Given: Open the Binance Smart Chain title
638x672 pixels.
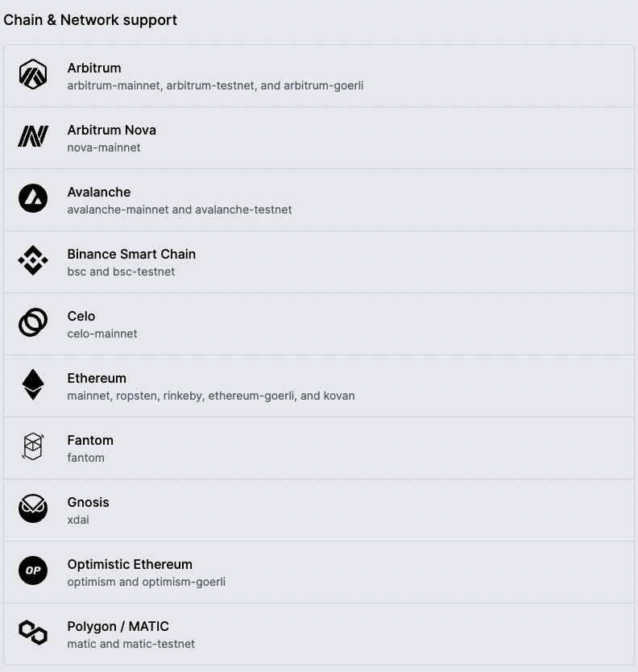Looking at the screenshot, I should 131,254.
